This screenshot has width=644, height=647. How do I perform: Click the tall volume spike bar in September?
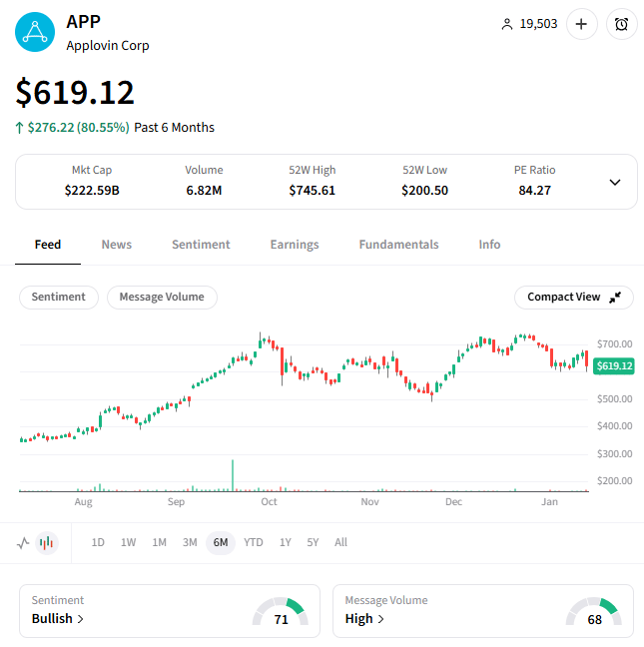233,475
